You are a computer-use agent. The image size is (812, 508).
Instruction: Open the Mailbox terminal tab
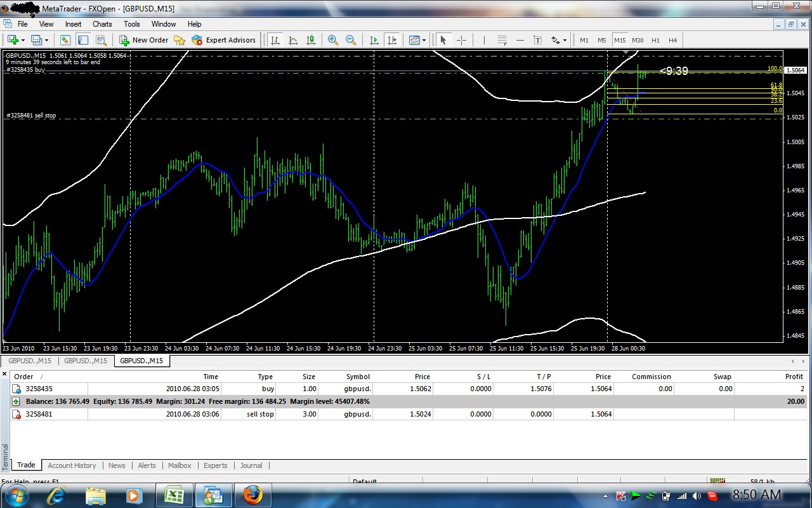tap(180, 465)
